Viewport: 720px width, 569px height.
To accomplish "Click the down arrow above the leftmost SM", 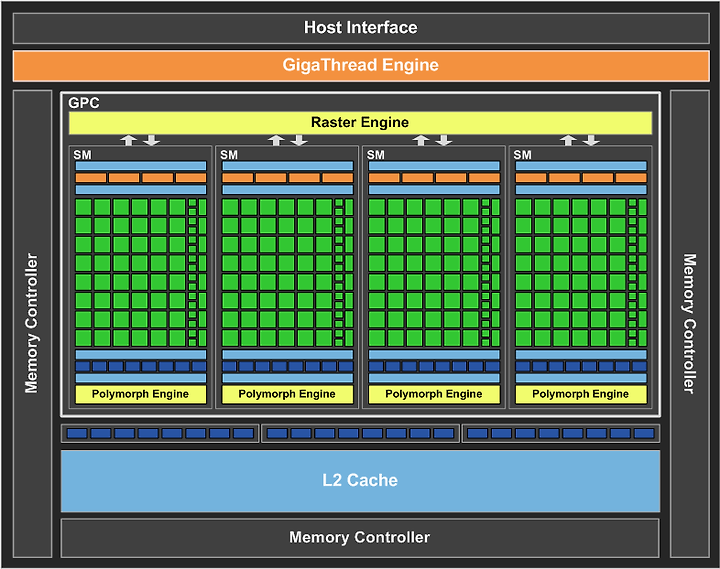I will point(152,140).
